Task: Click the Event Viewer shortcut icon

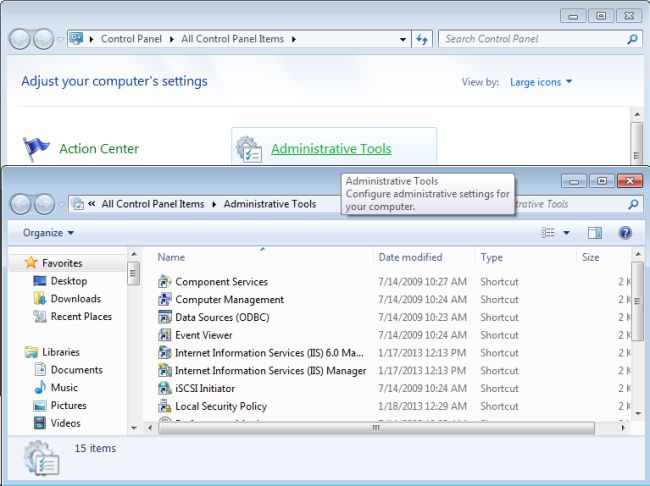Action: click(165, 335)
